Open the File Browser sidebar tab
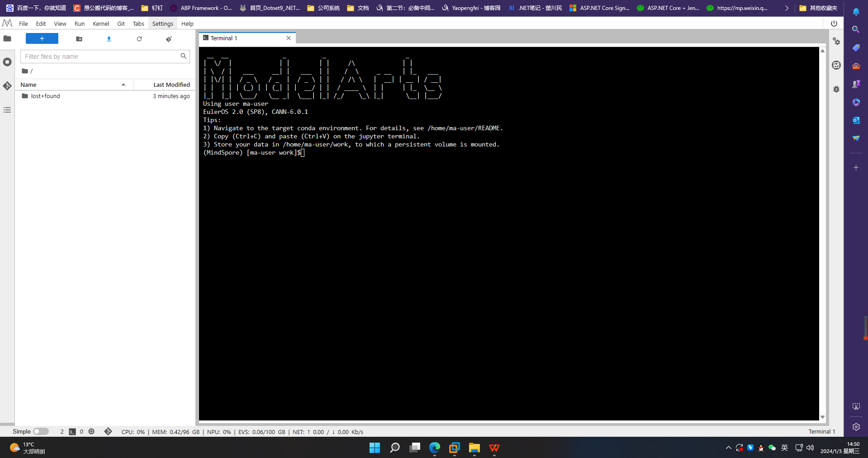The height and width of the screenshot is (458, 868). 7,38
